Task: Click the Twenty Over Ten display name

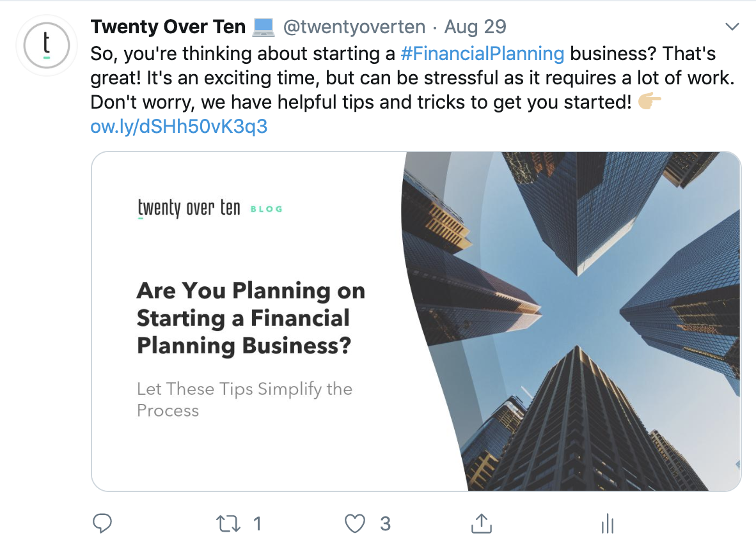Action: coord(168,27)
